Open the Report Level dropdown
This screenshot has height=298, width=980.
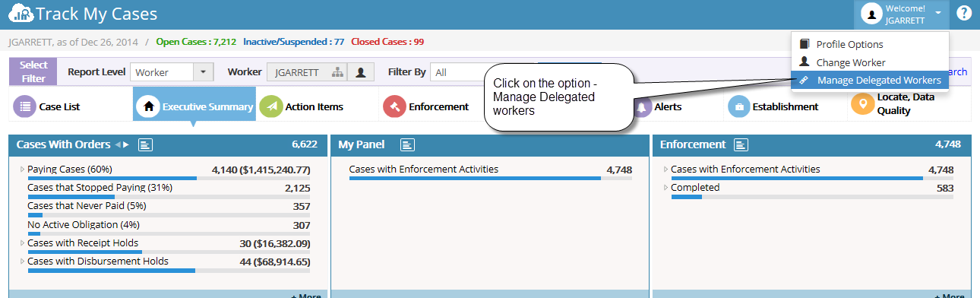(172, 72)
